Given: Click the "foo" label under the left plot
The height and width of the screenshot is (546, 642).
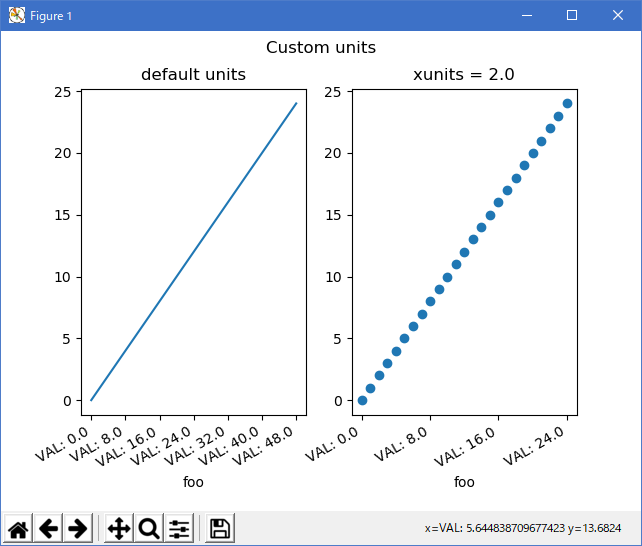Looking at the screenshot, I should (x=193, y=482).
